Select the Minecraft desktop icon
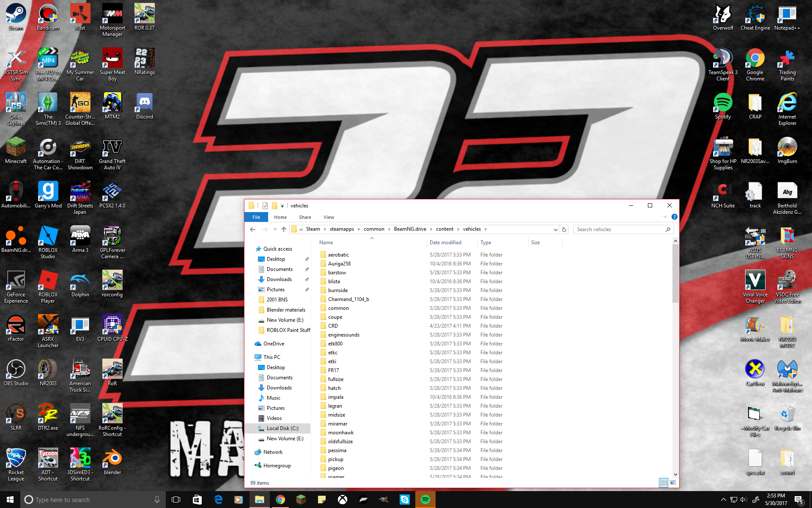This screenshot has height=508, width=812. point(16,151)
